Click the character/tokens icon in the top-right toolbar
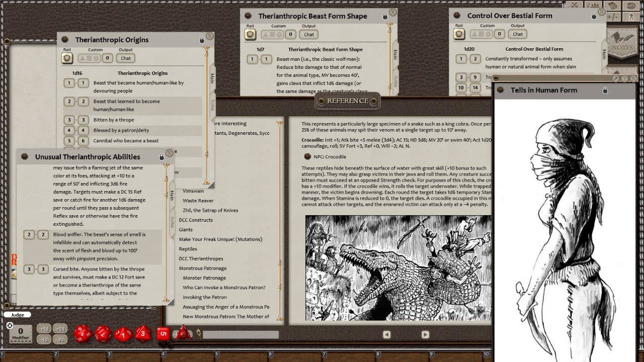This screenshot has width=644, height=362. click(631, 17)
